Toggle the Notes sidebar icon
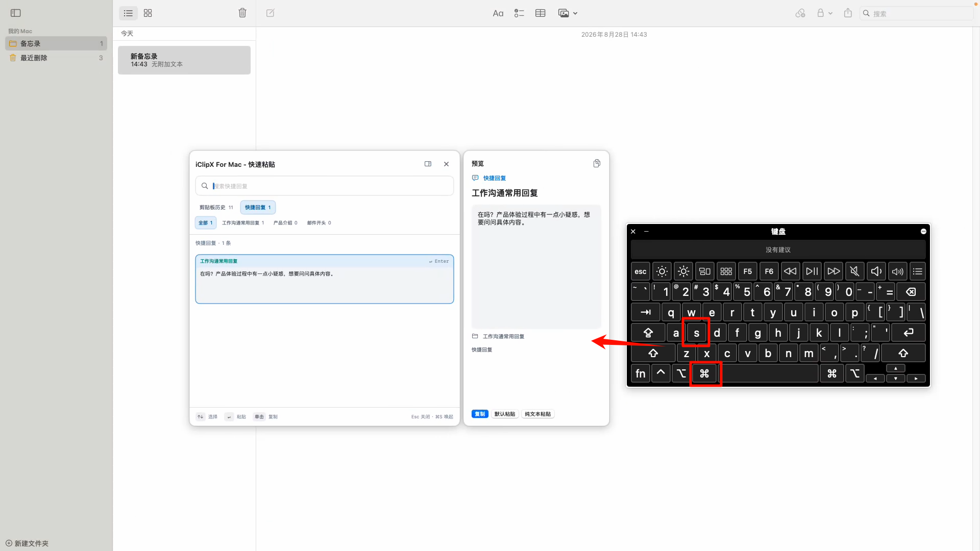Viewport: 980px width, 551px height. (16, 13)
